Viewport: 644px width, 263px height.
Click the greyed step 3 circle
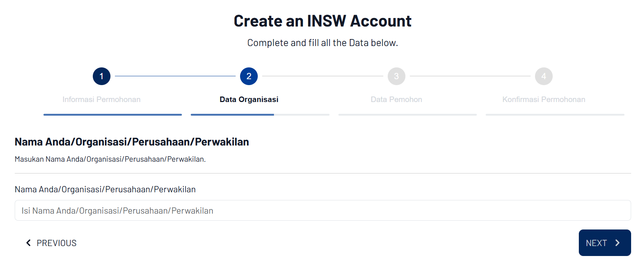point(396,76)
